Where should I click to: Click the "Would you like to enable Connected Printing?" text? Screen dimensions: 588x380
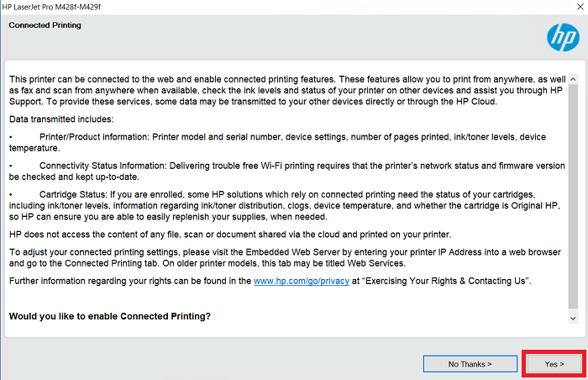point(110,316)
